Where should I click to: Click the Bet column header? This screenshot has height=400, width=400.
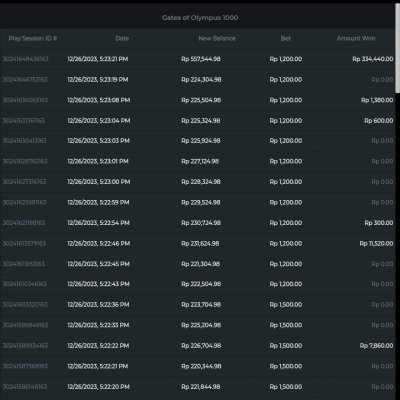(x=286, y=38)
